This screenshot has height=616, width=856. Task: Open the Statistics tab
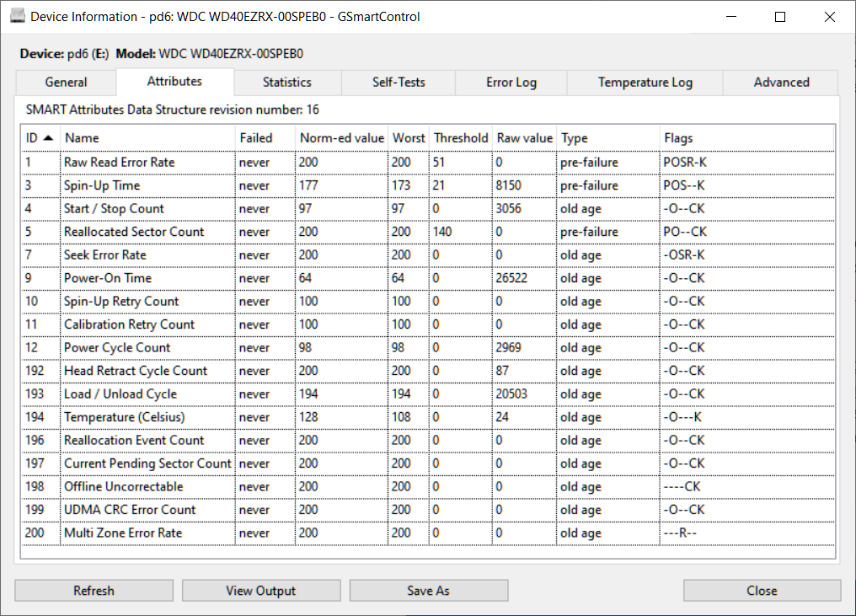[x=287, y=83]
